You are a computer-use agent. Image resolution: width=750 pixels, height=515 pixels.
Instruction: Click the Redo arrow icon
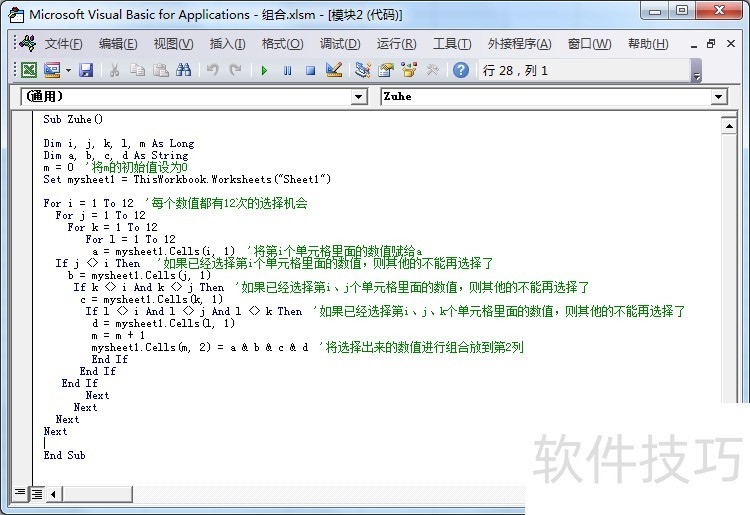[235, 70]
